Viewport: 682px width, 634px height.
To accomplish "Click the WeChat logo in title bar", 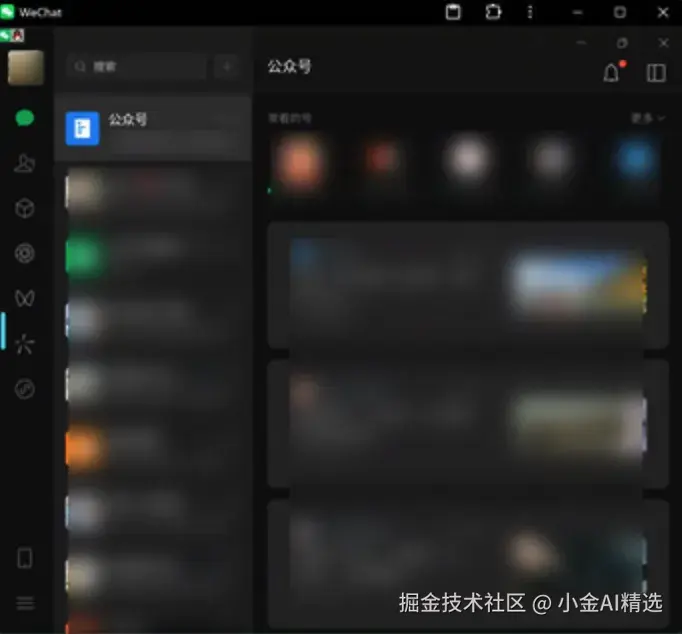I will [7, 12].
